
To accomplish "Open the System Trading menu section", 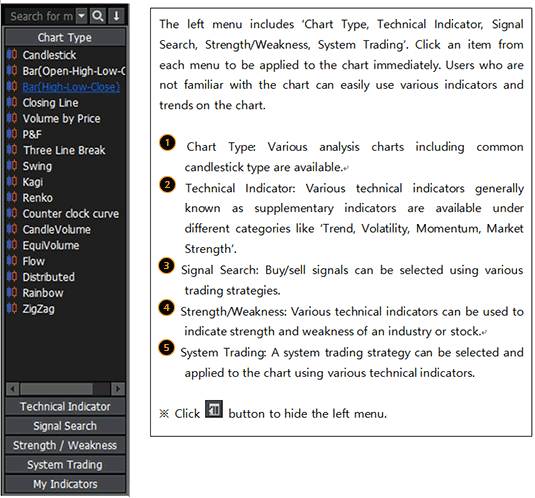I will tap(65, 465).
